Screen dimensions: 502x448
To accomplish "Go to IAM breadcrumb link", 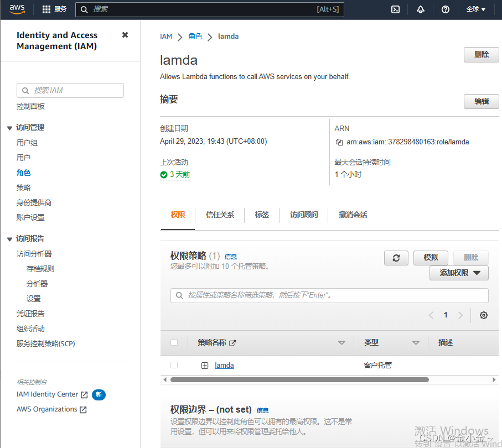I will pos(166,37).
